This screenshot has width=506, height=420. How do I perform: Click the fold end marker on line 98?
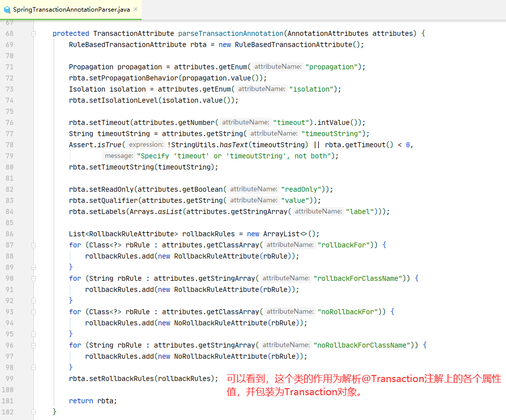click(x=33, y=367)
